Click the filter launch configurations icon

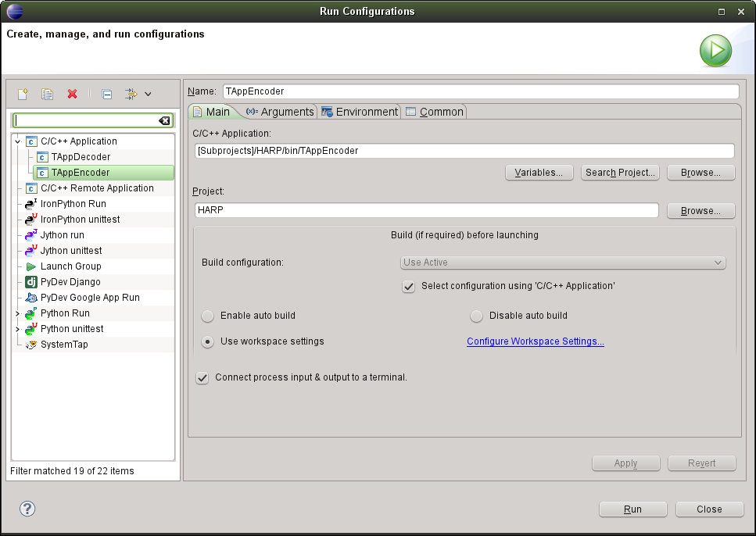click(131, 94)
